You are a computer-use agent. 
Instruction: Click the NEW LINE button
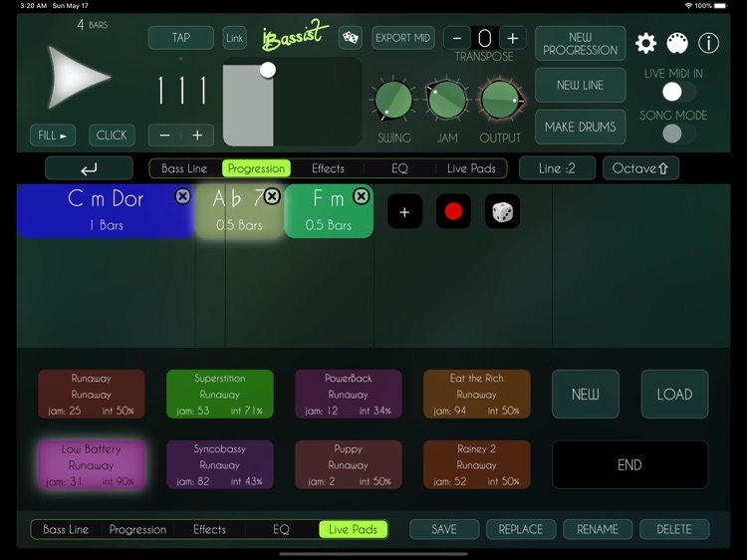[581, 86]
